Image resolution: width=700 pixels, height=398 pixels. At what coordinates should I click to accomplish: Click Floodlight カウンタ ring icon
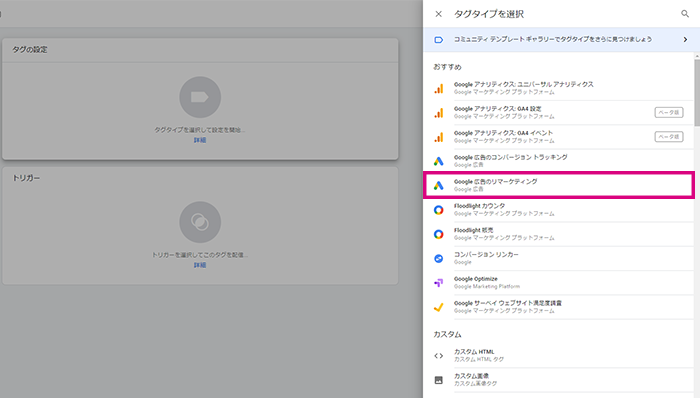(x=439, y=210)
